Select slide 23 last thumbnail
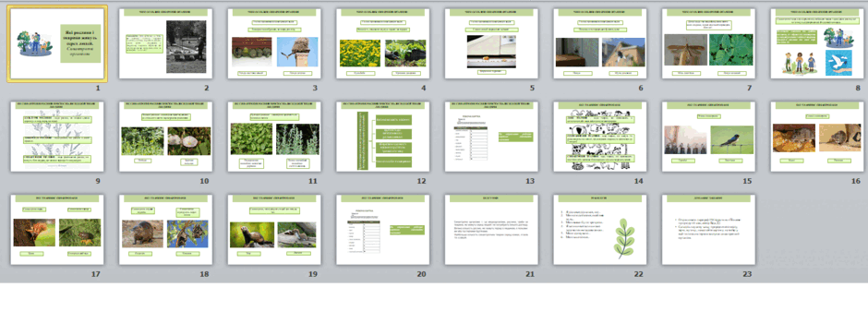The height and width of the screenshot is (335, 868). coord(708,230)
